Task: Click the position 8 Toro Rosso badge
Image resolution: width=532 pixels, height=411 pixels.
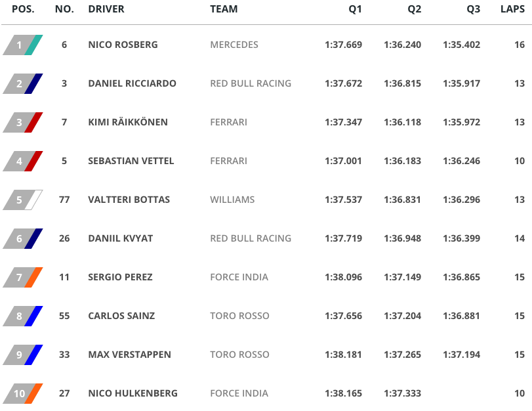Action: tap(22, 316)
